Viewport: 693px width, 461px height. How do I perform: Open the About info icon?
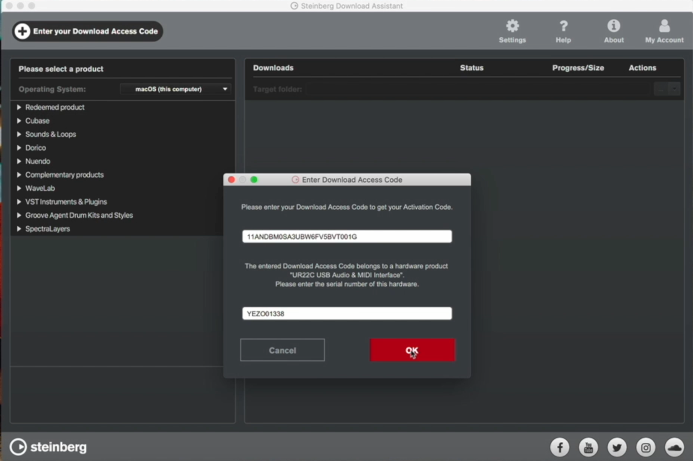click(613, 26)
